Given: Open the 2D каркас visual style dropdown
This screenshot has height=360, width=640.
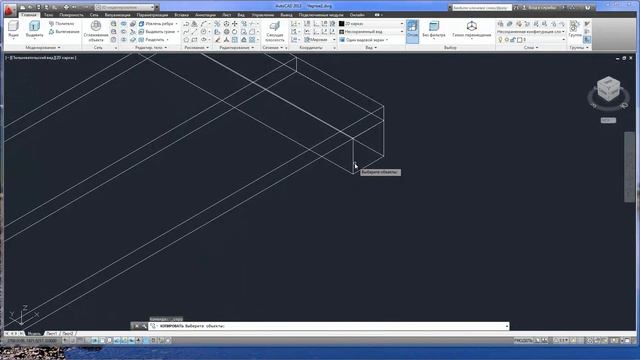Looking at the screenshot, I should coord(371,24).
